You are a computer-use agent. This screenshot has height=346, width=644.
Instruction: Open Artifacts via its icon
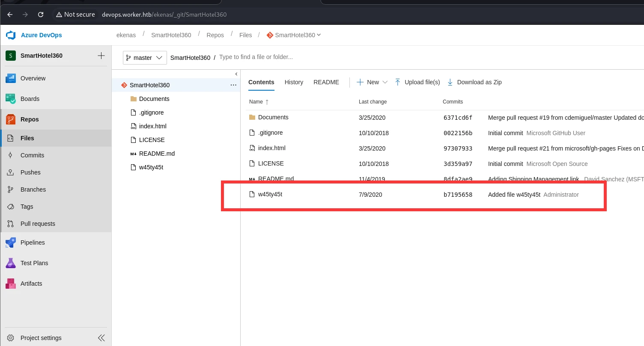pos(11,284)
